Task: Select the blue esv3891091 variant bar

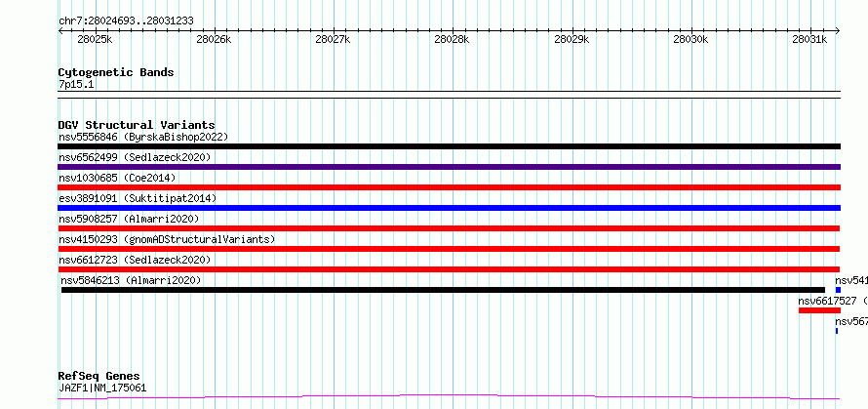Action: click(449, 208)
